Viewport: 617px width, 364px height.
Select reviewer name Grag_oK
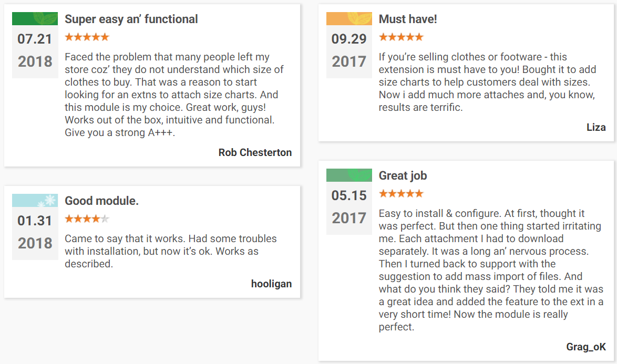tap(586, 347)
